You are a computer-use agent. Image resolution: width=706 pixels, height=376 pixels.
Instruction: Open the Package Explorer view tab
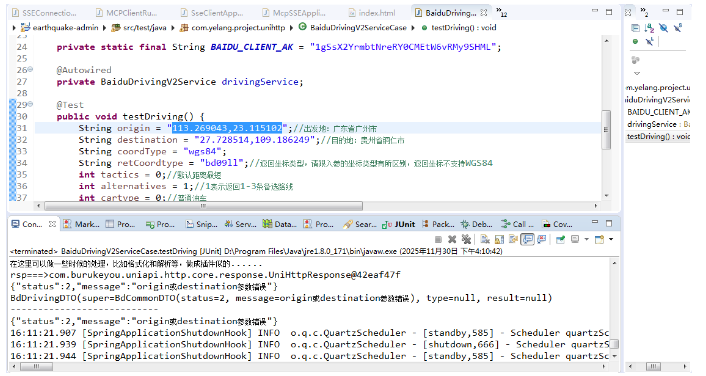pyautogui.click(x=438, y=224)
